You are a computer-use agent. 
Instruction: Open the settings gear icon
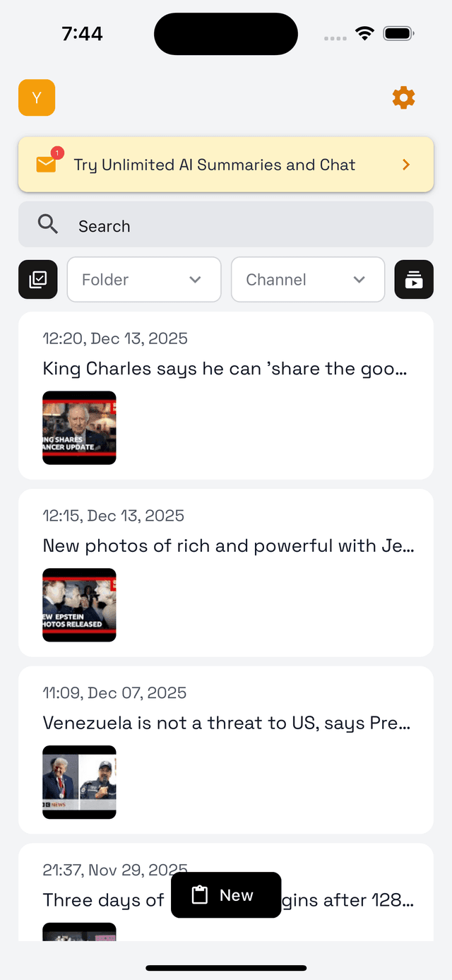pyautogui.click(x=403, y=98)
